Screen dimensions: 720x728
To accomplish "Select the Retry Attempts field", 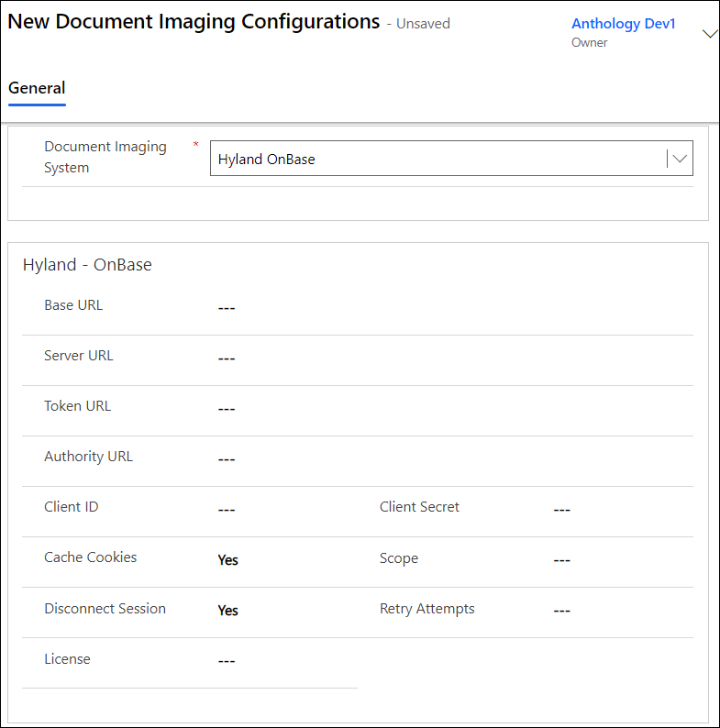I will tap(619, 611).
